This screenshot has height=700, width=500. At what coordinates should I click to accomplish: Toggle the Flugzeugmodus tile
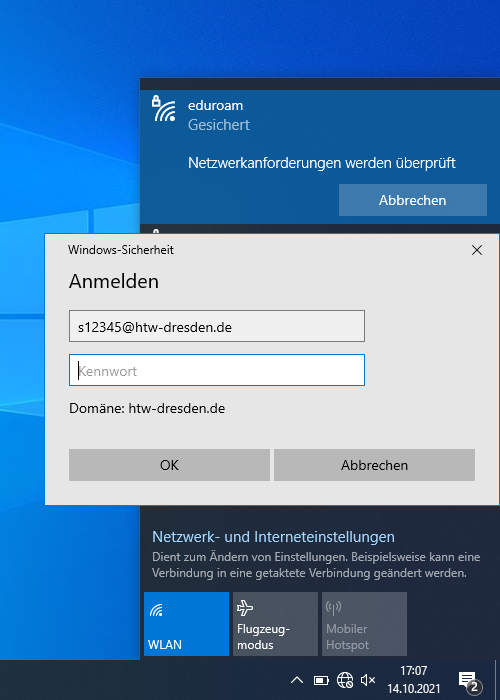click(x=275, y=624)
